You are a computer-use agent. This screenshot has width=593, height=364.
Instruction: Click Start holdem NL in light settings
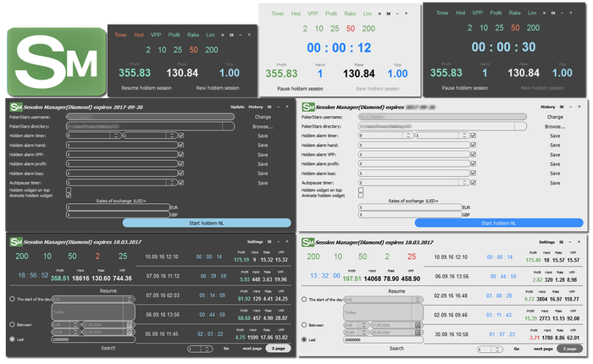pyautogui.click(x=499, y=223)
